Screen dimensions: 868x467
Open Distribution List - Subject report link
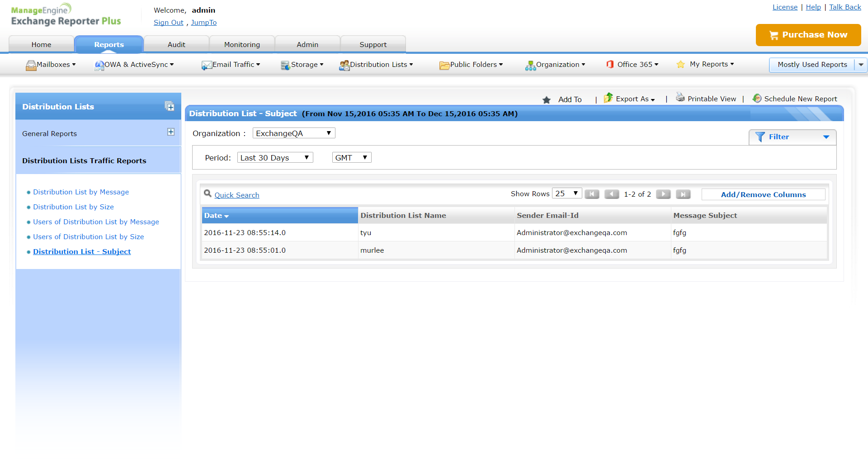tap(82, 252)
